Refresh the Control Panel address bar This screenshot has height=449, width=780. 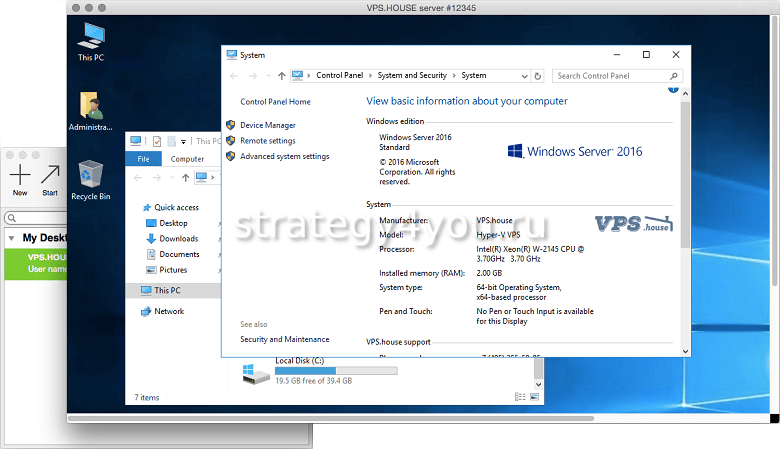(x=539, y=75)
